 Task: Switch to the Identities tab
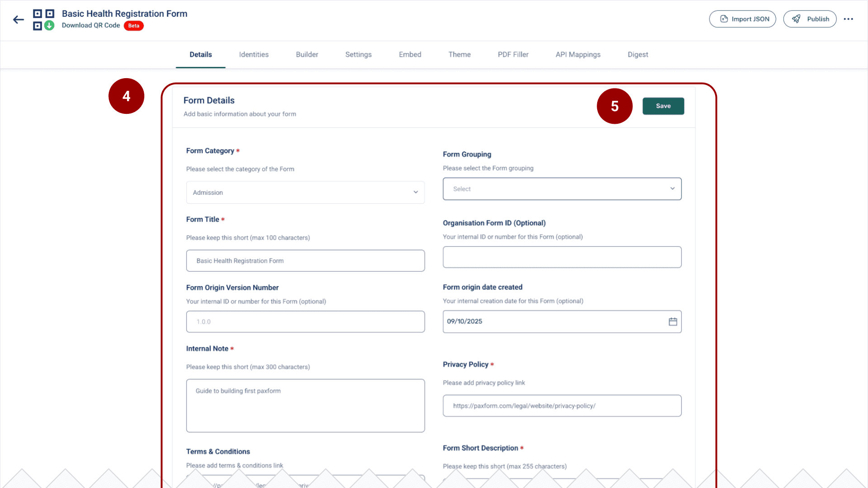tap(254, 55)
